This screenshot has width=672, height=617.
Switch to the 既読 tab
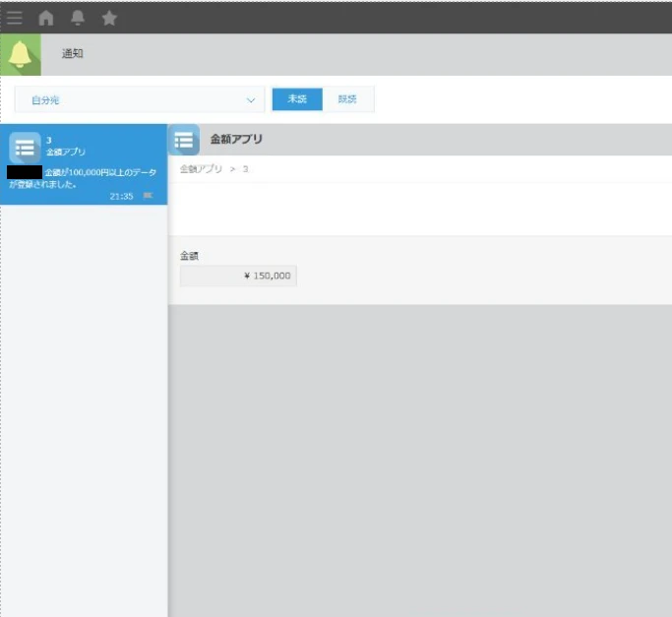[x=347, y=99]
